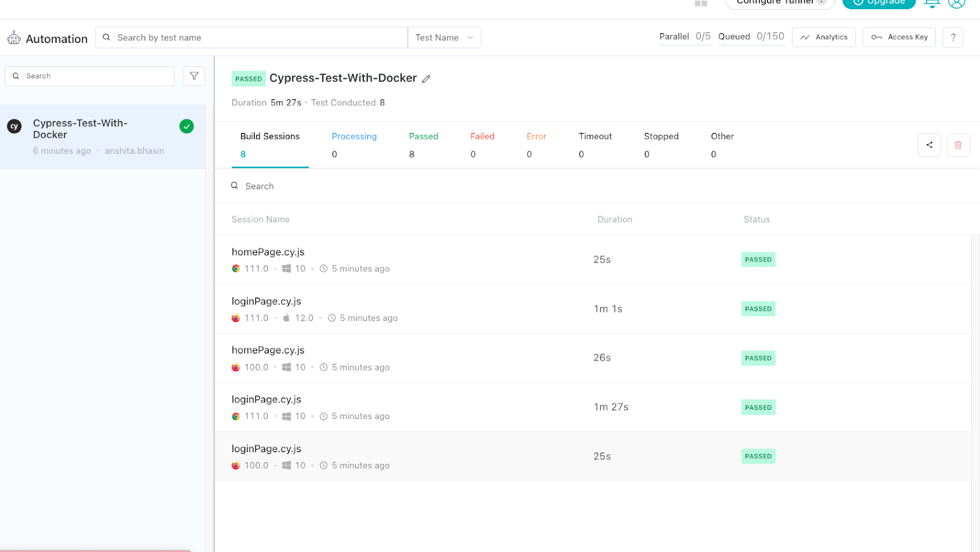Click the filter icon in sidebar

point(194,76)
